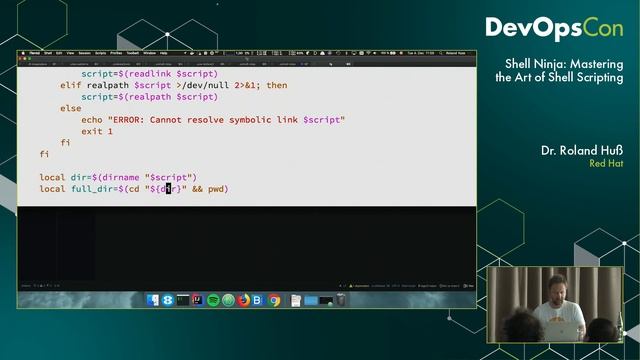Open the View menu in menu bar
640x360 pixels.
coord(70,53)
